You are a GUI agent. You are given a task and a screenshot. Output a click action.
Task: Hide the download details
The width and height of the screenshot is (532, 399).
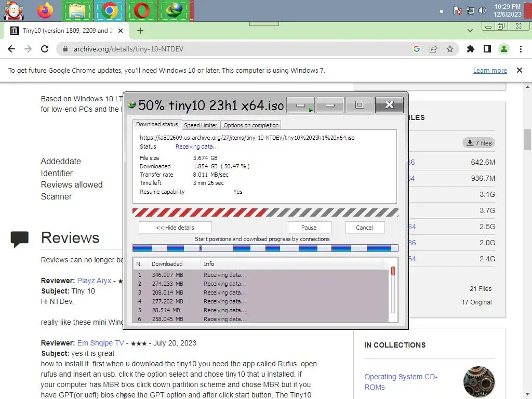[x=175, y=228]
